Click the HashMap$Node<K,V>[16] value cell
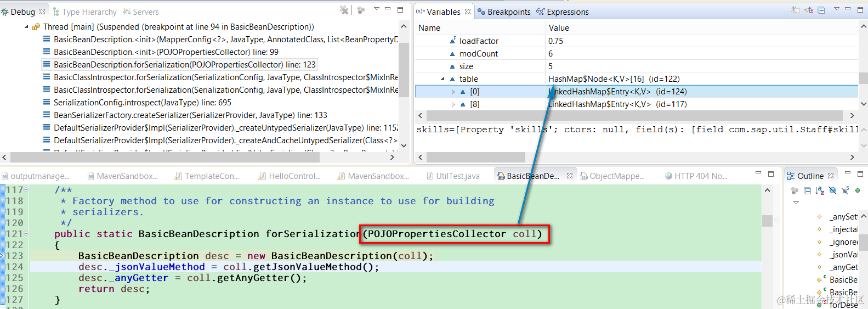Viewport: 868px width, 309px height. tap(614, 79)
